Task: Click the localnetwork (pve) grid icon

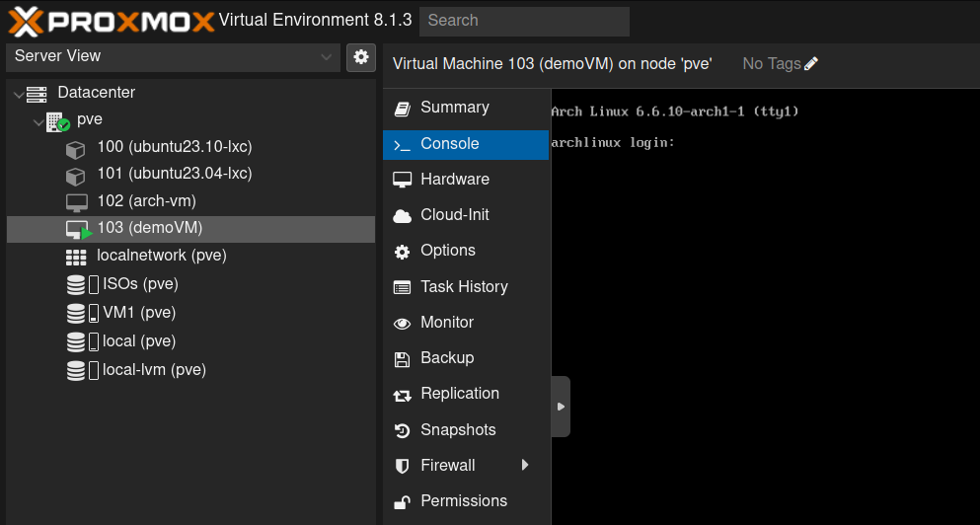Action: pyautogui.click(x=76, y=257)
